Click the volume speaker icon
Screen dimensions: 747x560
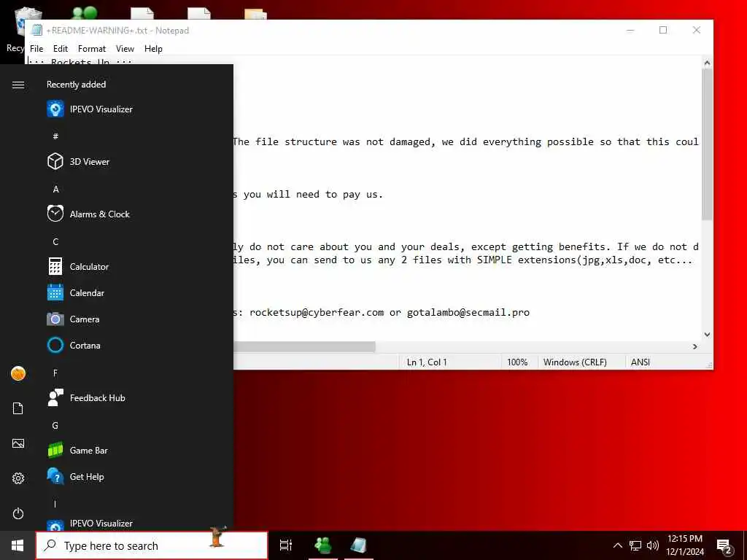(653, 545)
